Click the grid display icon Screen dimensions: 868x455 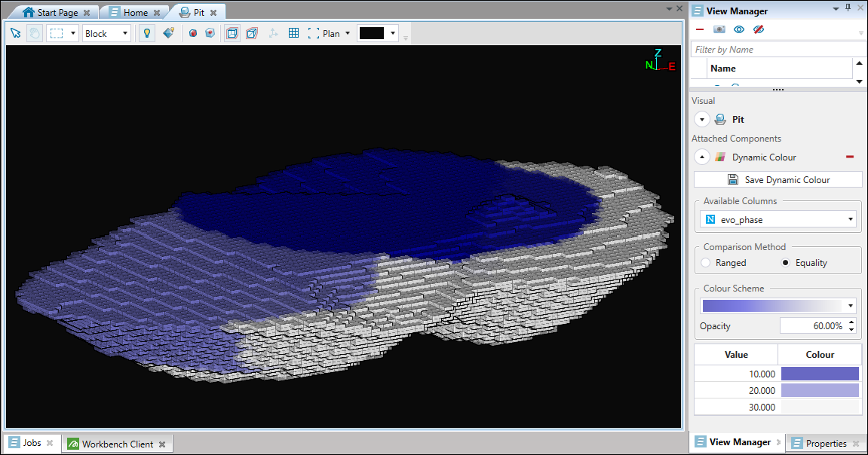[294, 34]
